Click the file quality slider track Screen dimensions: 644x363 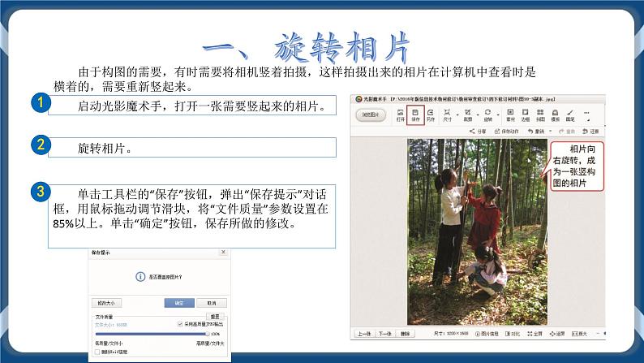[x=151, y=334]
